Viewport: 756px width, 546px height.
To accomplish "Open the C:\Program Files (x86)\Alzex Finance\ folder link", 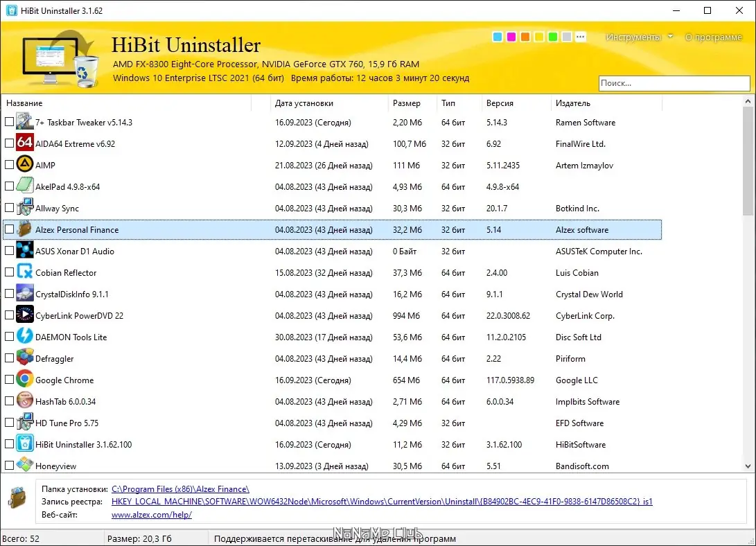I will tap(180, 489).
